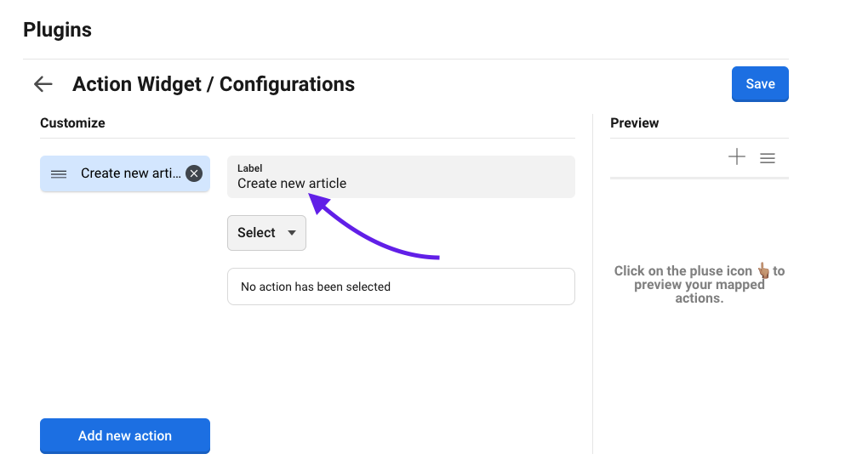Click the Action Widget / Configurations title
The height and width of the screenshot is (471, 868).
(x=214, y=84)
